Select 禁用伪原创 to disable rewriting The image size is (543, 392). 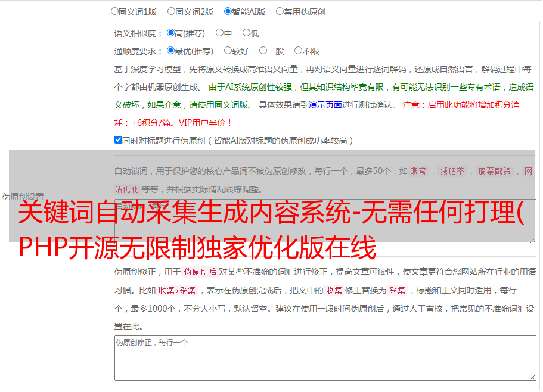pos(280,11)
